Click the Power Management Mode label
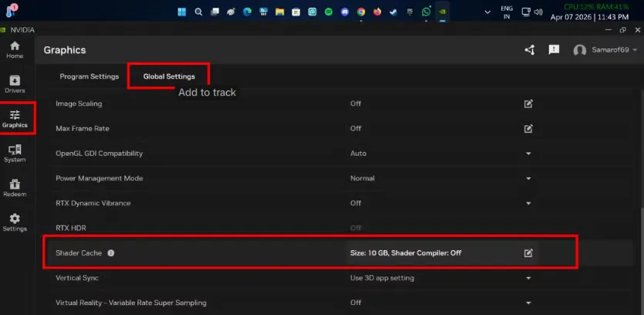 pos(99,178)
